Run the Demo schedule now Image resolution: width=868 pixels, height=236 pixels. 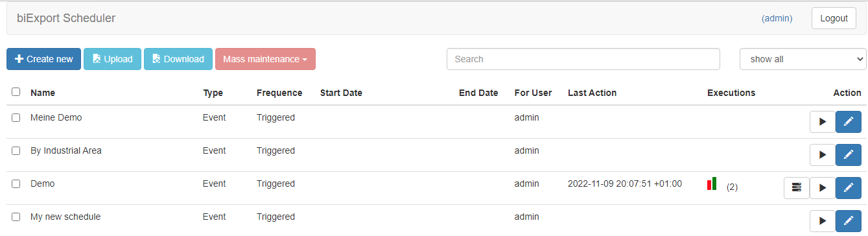[x=822, y=188]
